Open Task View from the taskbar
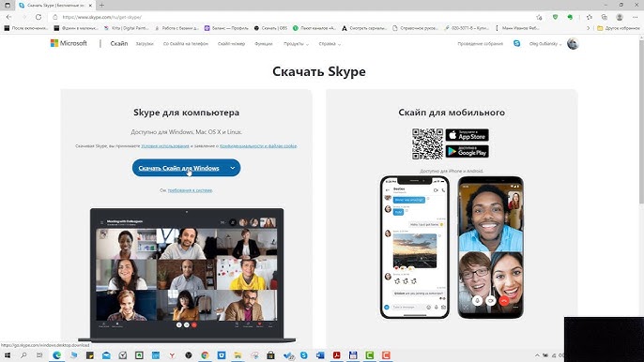Screen dimensions: 644x362 pyautogui.click(x=39, y=355)
